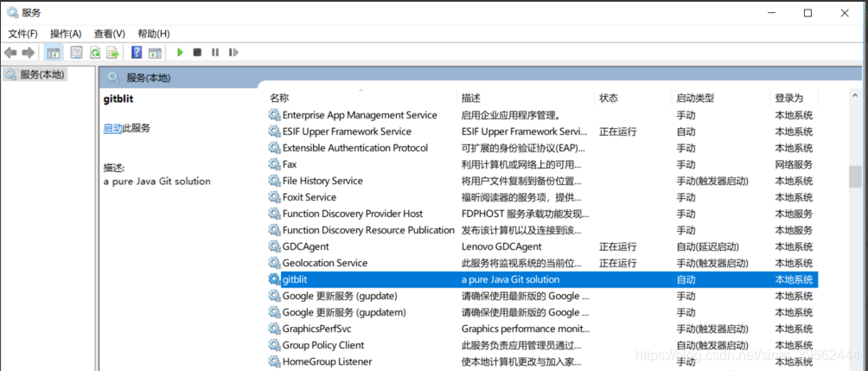Click the gear icon of Geolocation Service
868x371 pixels.
click(274, 263)
